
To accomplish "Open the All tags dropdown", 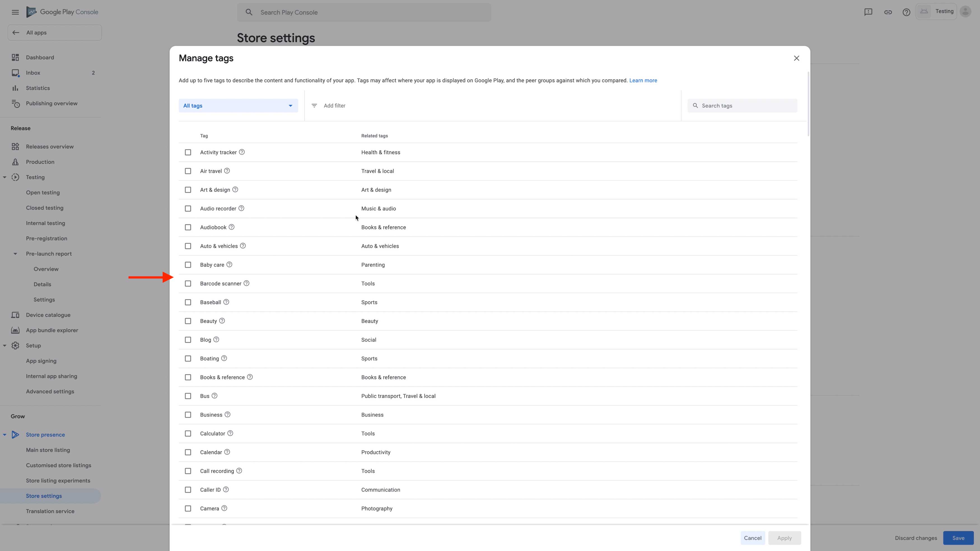I will [x=238, y=106].
